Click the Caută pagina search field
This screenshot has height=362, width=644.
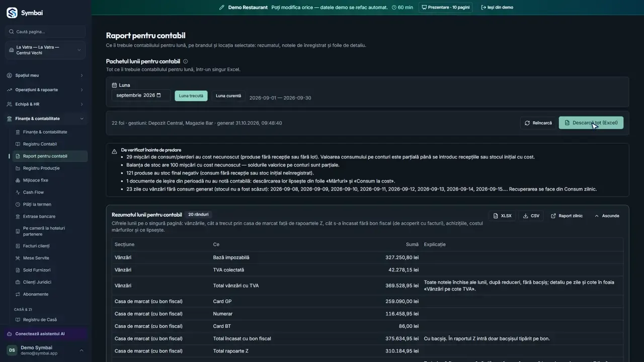(45, 32)
